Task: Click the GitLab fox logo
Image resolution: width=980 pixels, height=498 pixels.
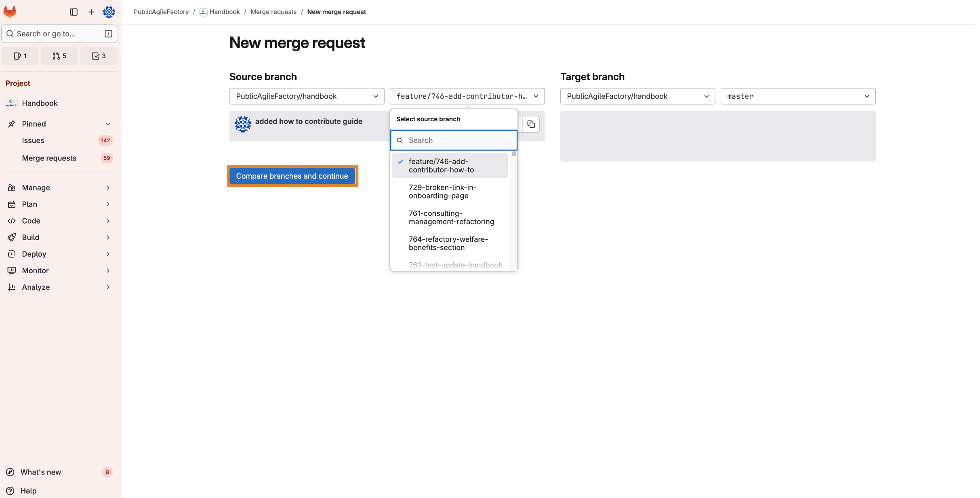Action: click(10, 12)
